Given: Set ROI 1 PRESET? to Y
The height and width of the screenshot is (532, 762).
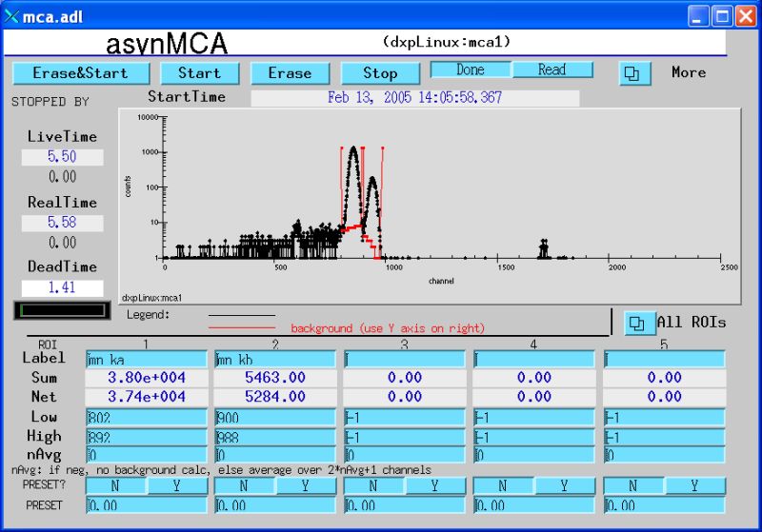Looking at the screenshot, I should [x=177, y=486].
